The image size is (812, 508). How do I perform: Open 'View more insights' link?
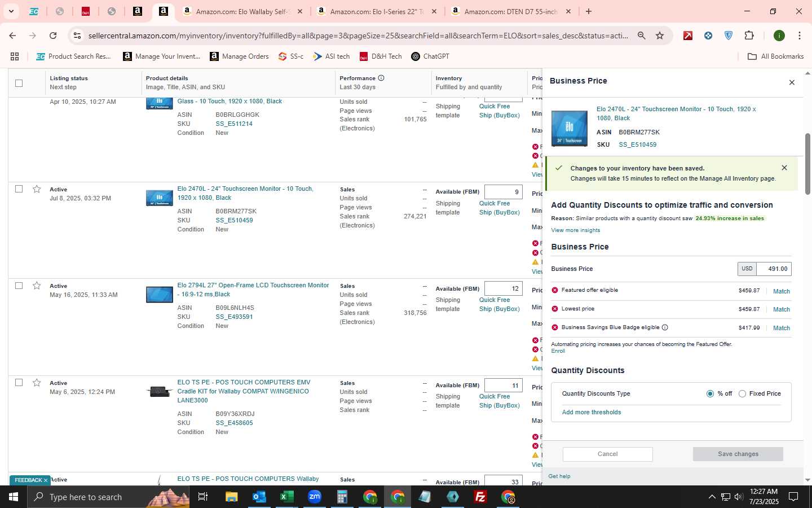575,230
